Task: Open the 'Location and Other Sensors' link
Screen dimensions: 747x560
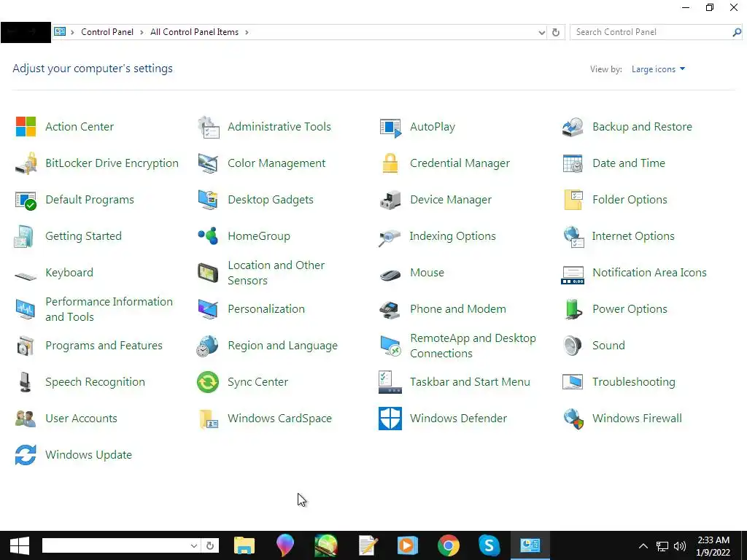Action: coord(276,273)
